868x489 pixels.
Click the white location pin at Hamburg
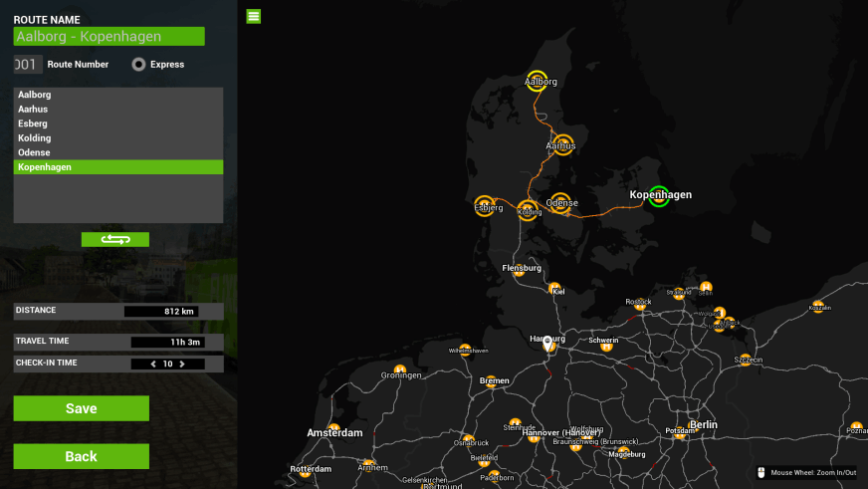click(x=547, y=344)
